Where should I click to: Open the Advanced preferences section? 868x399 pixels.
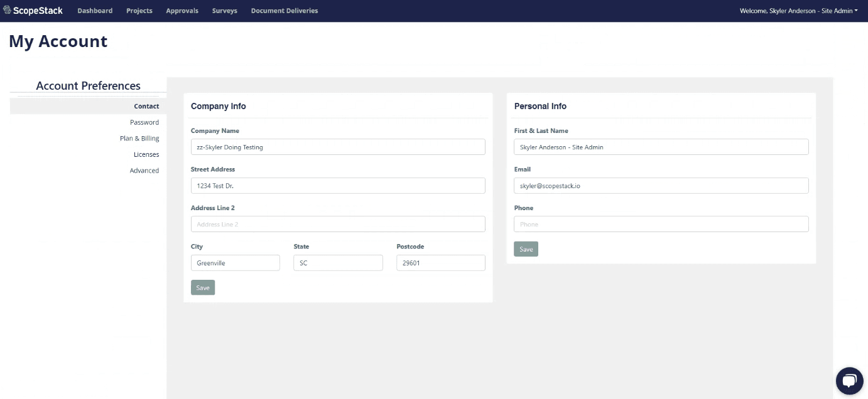click(x=144, y=171)
